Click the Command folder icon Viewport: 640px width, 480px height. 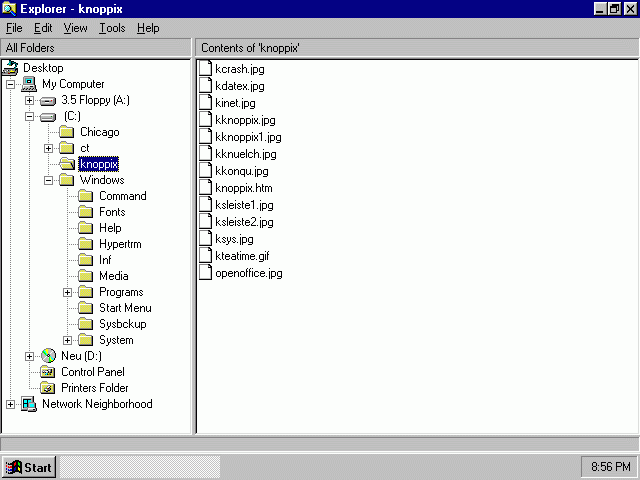[86, 196]
